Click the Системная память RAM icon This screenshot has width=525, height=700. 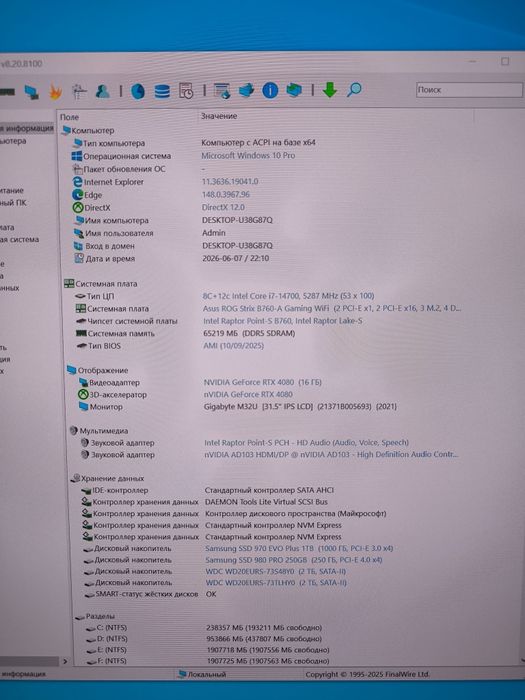[81, 333]
